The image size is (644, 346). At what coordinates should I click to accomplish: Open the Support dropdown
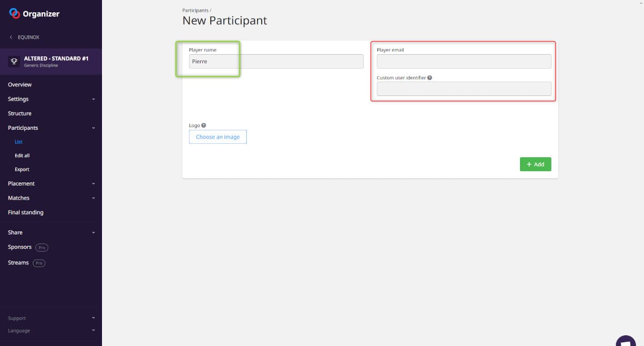(93, 318)
